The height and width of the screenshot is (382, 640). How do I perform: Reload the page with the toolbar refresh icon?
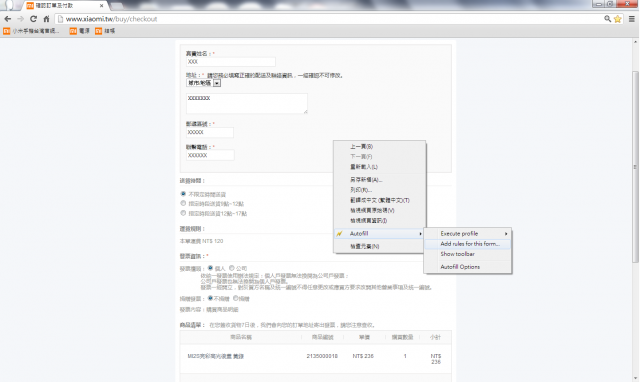33,19
